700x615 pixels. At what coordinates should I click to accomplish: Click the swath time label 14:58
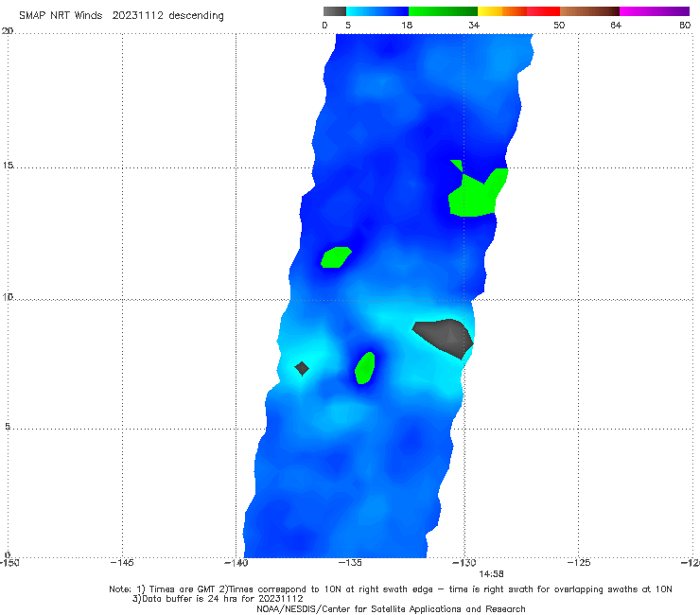point(491,574)
